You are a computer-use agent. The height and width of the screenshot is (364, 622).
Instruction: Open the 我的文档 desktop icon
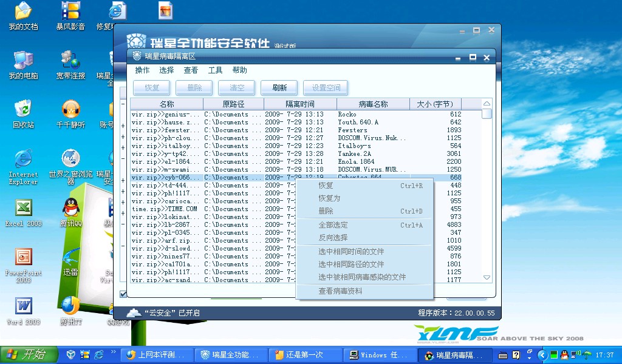tap(24, 16)
